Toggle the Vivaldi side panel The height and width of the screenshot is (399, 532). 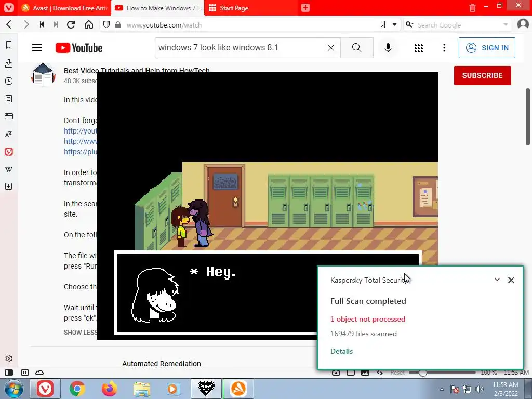click(x=9, y=373)
